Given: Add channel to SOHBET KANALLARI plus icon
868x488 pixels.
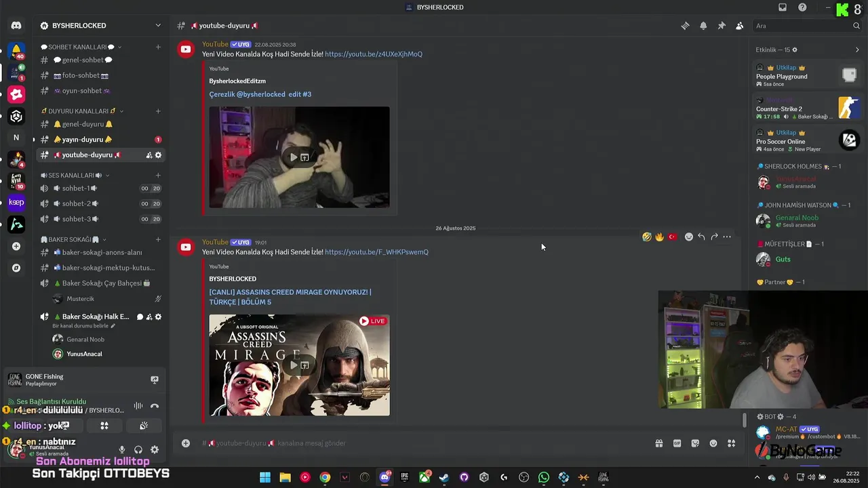Looking at the screenshot, I should click(x=158, y=47).
